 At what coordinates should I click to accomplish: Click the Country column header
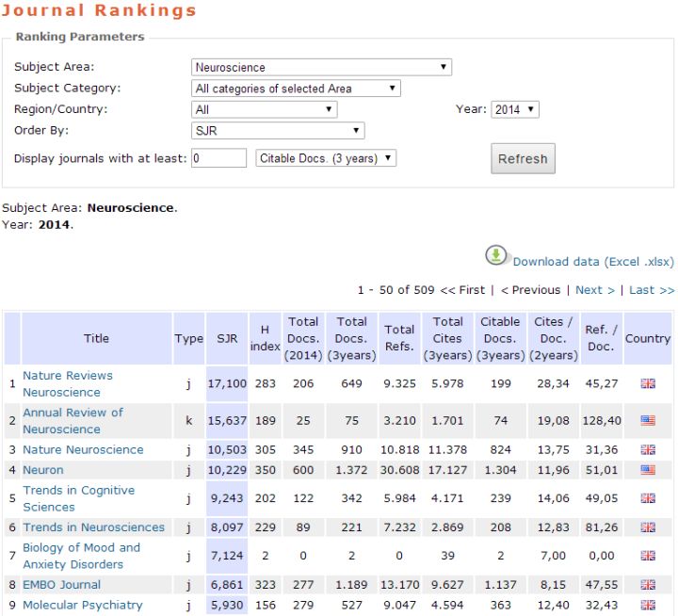click(648, 338)
